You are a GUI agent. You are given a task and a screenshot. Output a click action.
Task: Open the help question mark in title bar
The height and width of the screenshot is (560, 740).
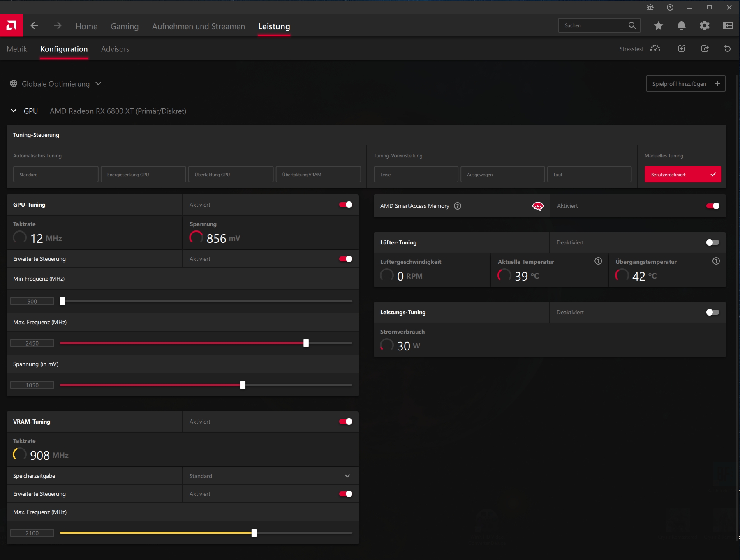(670, 7)
